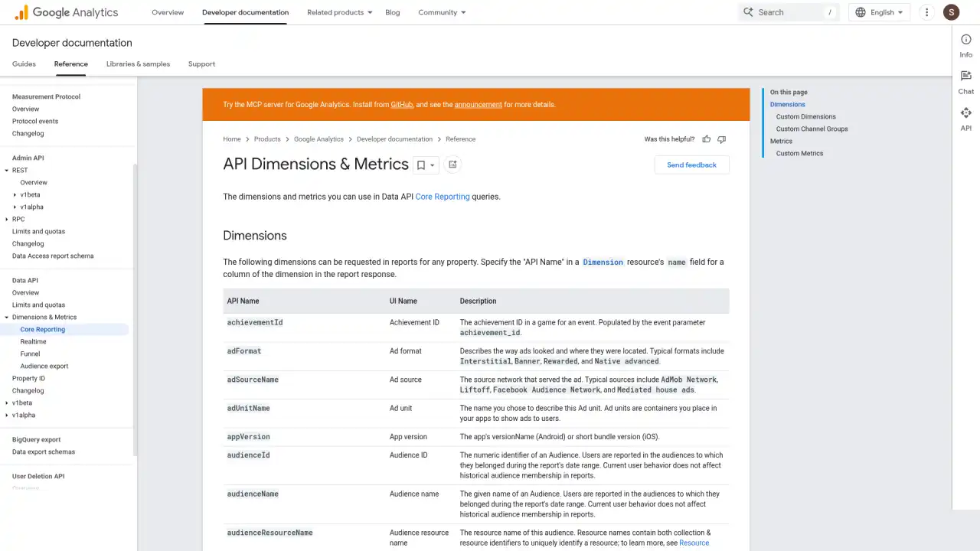Open the Chat side panel
This screenshot has width=980, height=551.
pos(965,82)
